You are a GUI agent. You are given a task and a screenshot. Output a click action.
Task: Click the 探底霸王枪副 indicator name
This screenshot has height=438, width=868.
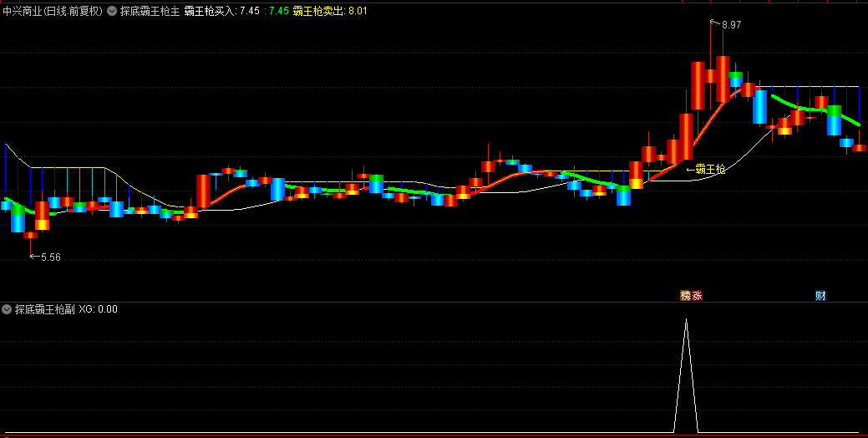click(44, 309)
